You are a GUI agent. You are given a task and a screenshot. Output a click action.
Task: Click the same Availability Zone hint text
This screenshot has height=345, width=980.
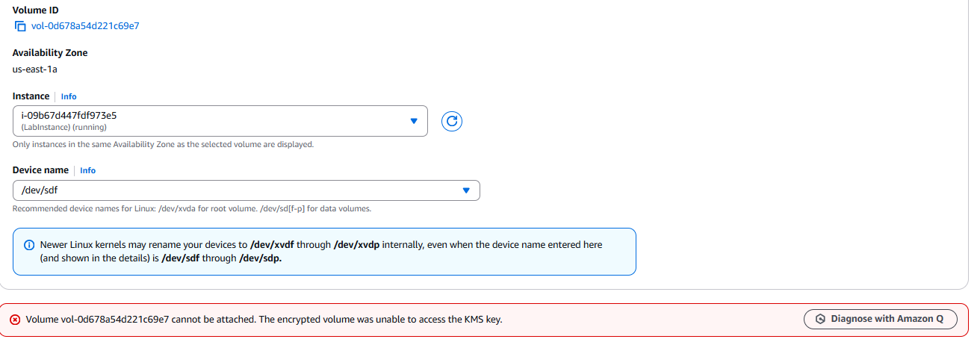click(x=163, y=145)
